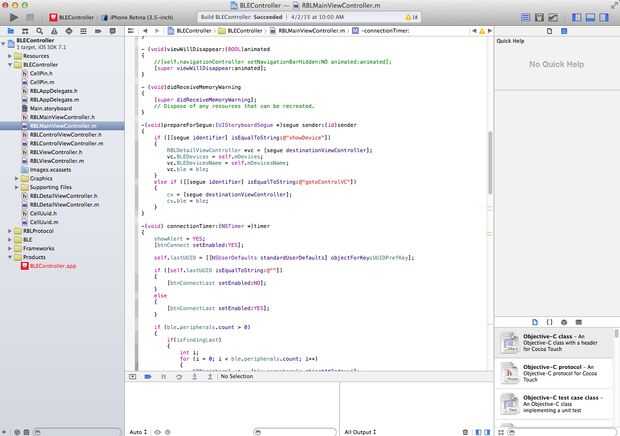Clear the console output
The height and width of the screenshot is (436, 620).
(465, 432)
